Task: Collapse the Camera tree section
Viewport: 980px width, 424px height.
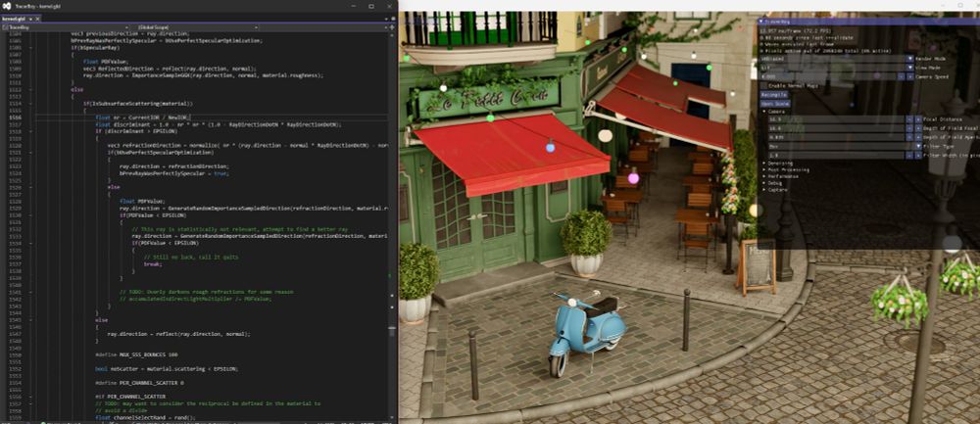Action: (x=763, y=112)
